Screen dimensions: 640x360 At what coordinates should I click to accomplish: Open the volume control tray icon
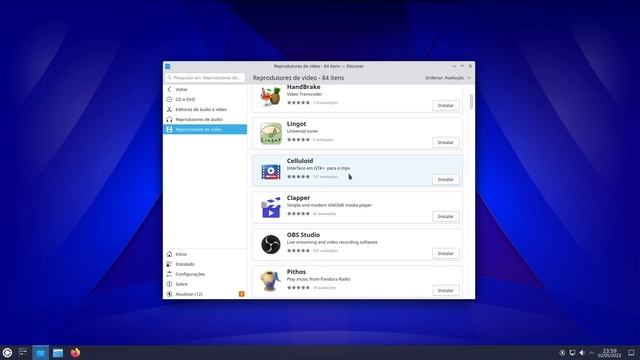pos(582,353)
